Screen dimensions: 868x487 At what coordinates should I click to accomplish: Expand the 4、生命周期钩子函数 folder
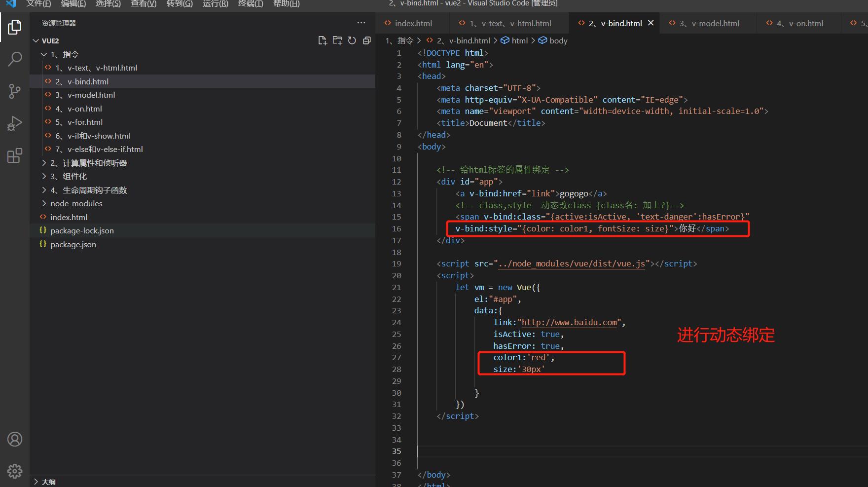(202, 190)
